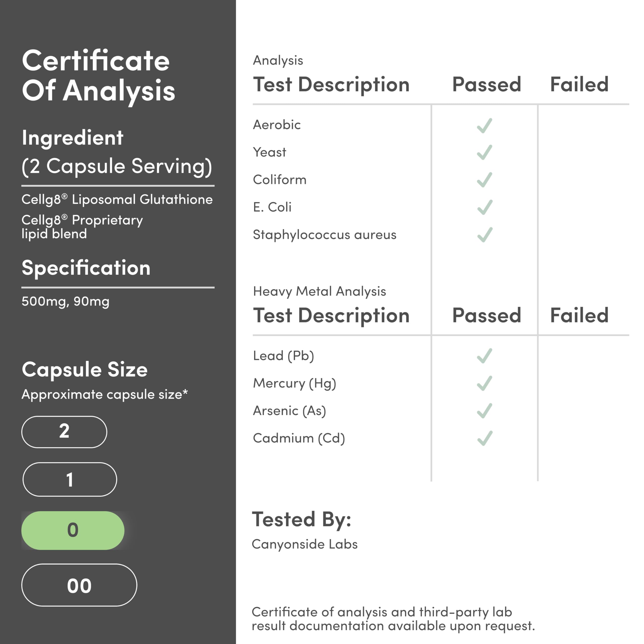Click the Cadmium (Cd) passed checkmark
Viewport: 644px width, 644px height.
(x=484, y=438)
